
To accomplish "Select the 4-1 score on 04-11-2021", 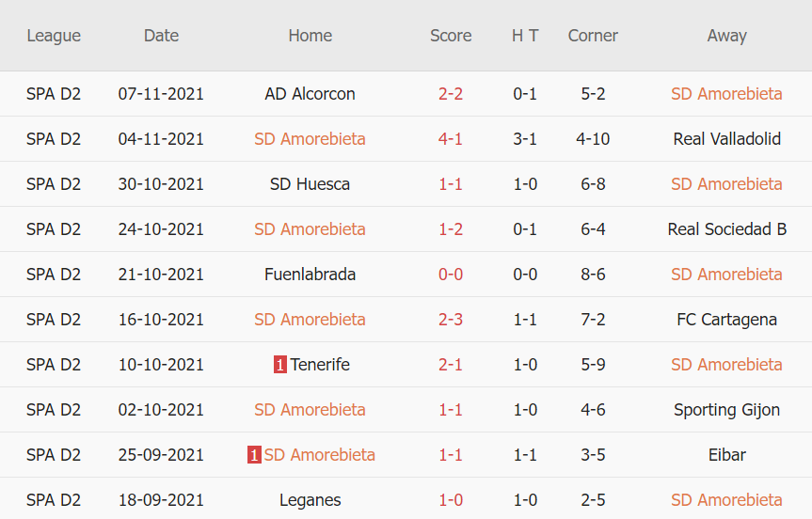I will (451, 139).
